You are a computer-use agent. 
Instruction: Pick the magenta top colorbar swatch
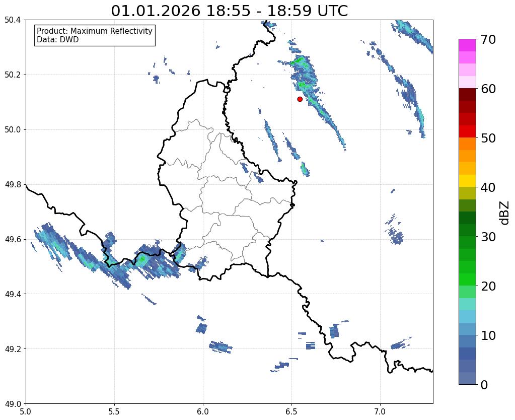(x=467, y=45)
